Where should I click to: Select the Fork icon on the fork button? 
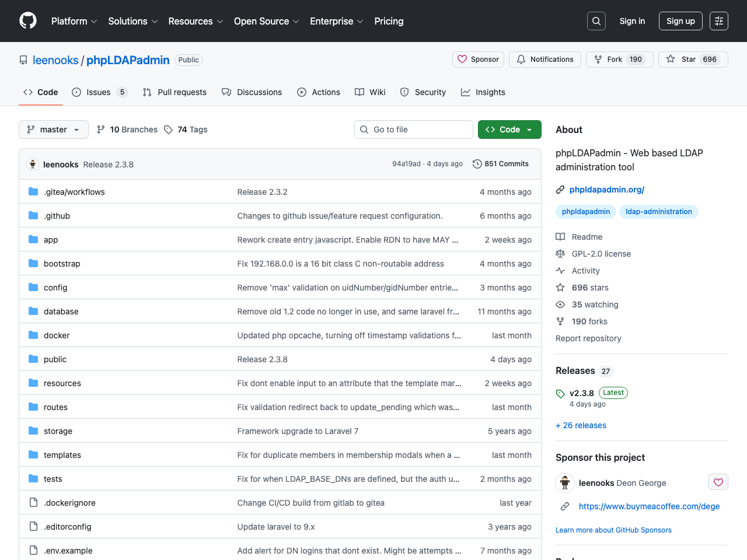598,59
